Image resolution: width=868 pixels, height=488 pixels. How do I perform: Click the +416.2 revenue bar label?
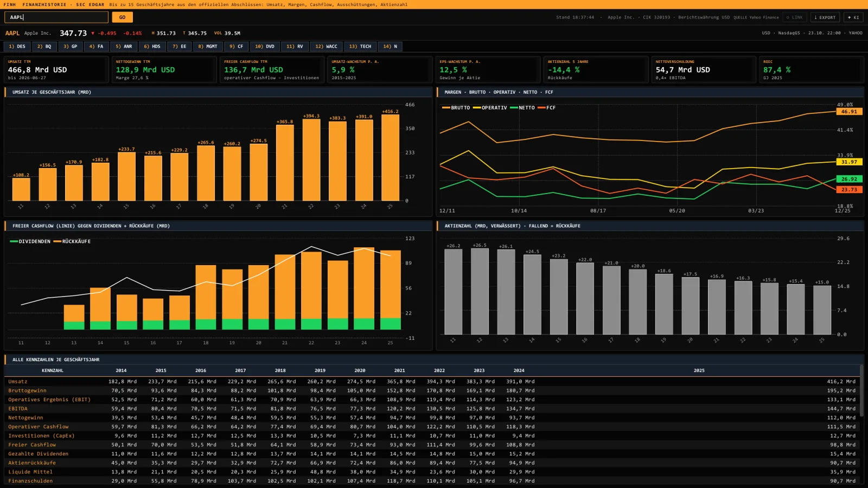pyautogui.click(x=390, y=112)
